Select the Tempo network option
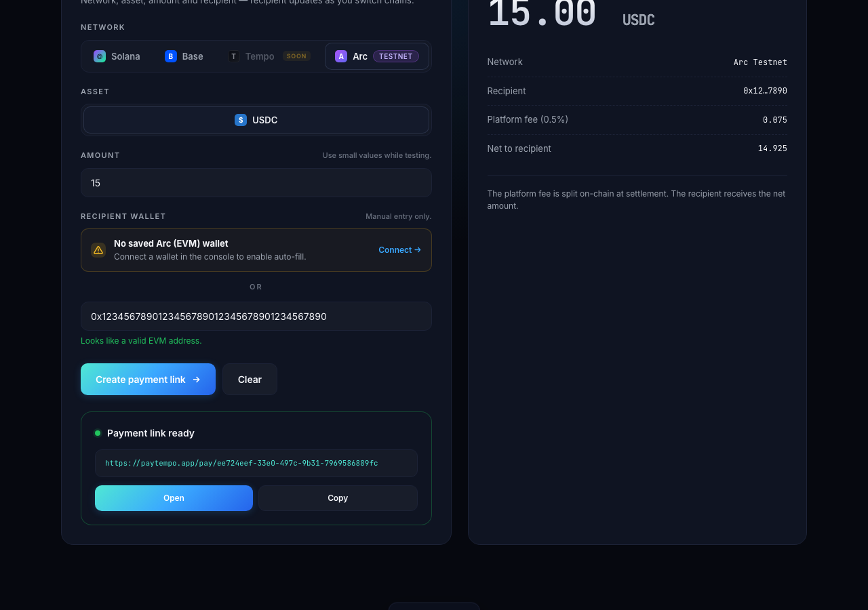 coord(269,56)
